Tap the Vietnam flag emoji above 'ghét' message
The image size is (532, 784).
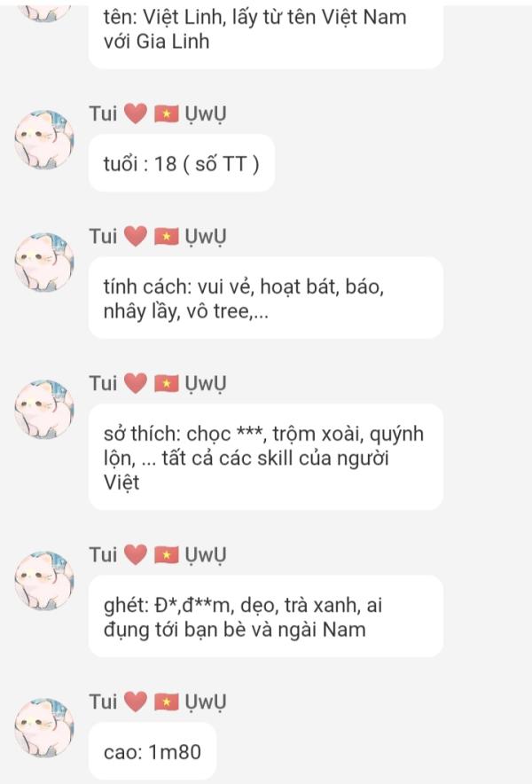tap(167, 555)
